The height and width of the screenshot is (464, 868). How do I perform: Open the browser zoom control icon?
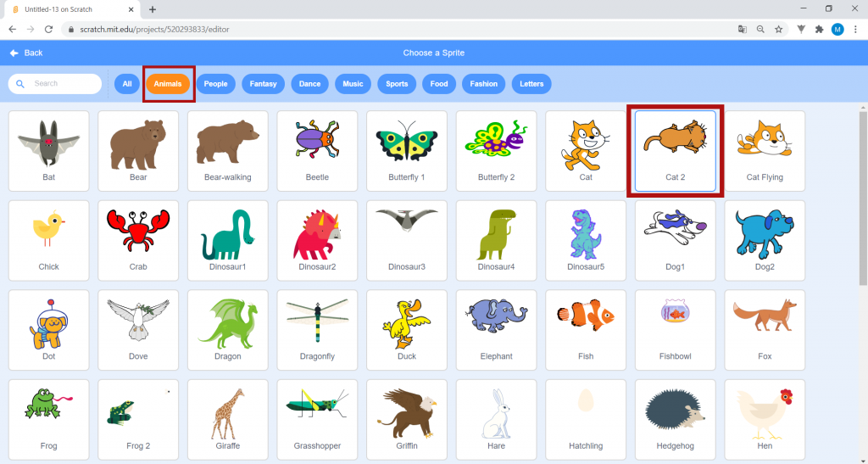pyautogui.click(x=760, y=30)
